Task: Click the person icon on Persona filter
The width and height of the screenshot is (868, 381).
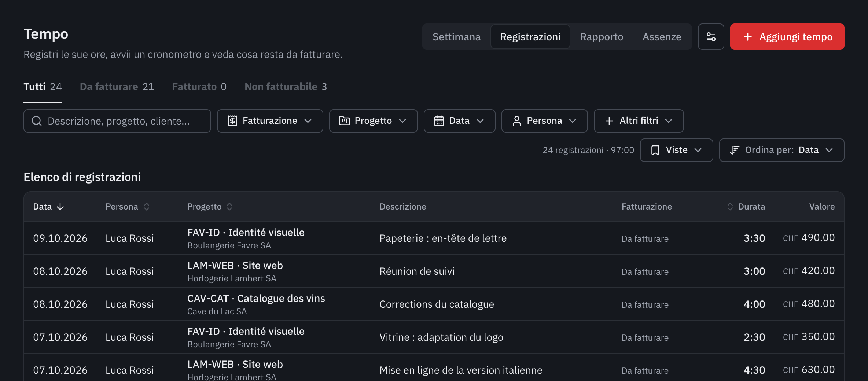Action: click(x=517, y=121)
